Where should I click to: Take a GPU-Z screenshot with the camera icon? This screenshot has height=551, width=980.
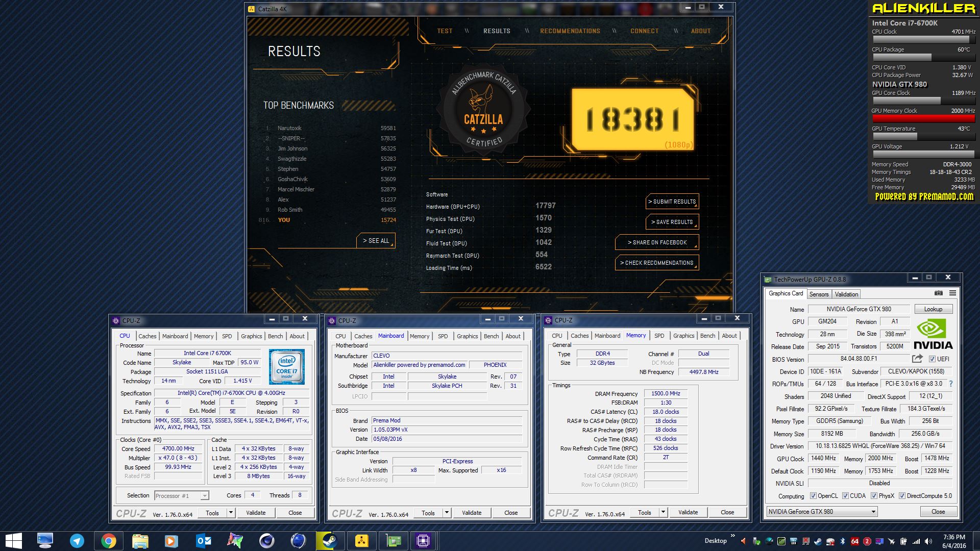tap(938, 293)
